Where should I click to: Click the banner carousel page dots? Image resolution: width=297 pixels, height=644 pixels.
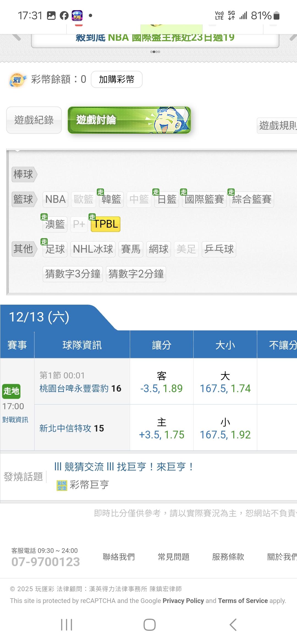click(x=155, y=52)
